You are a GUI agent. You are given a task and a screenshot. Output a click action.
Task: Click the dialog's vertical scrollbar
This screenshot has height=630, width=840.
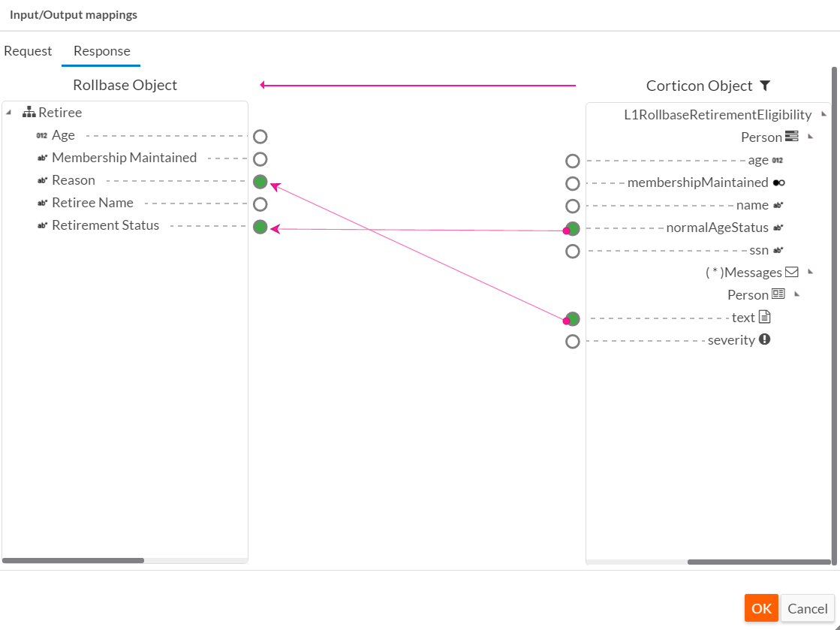click(x=834, y=316)
